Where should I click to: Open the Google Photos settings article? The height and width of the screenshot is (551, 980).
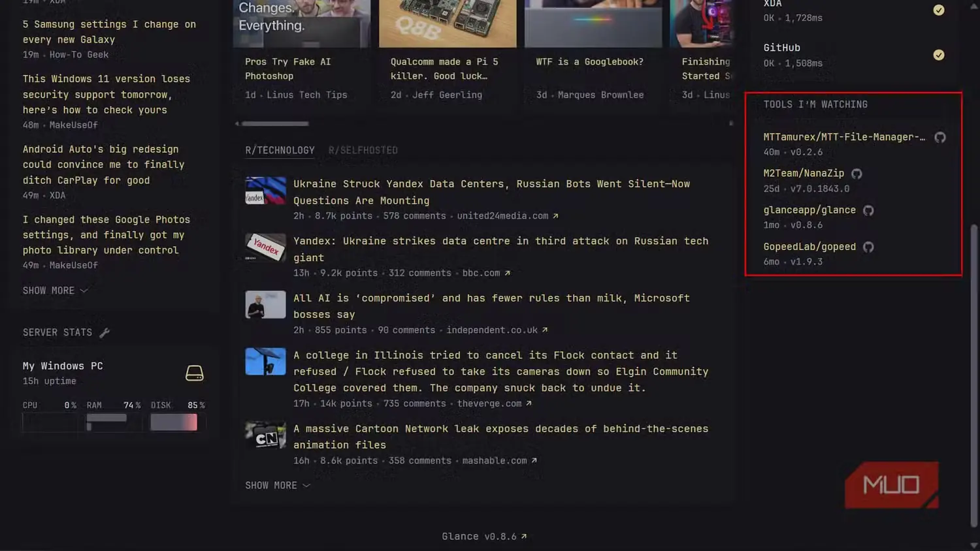pos(106,235)
